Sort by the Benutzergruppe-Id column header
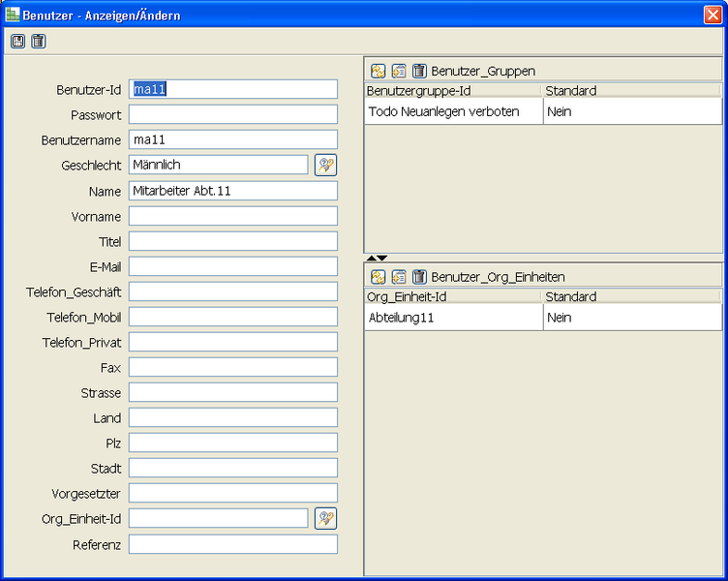 (452, 91)
